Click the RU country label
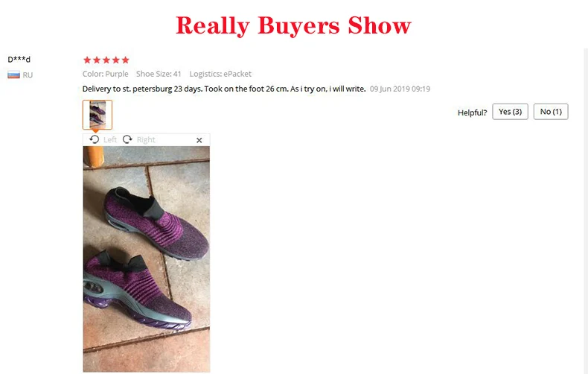The height and width of the screenshot is (374, 588). 28,75
